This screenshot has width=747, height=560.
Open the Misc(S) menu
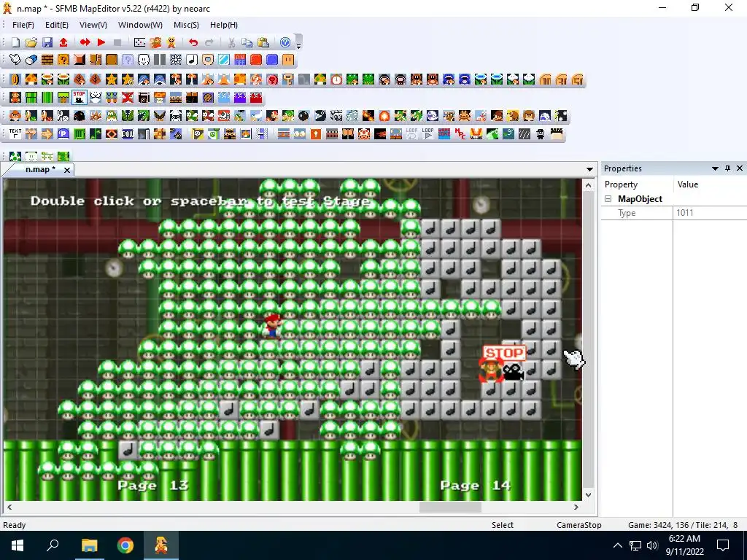point(186,25)
